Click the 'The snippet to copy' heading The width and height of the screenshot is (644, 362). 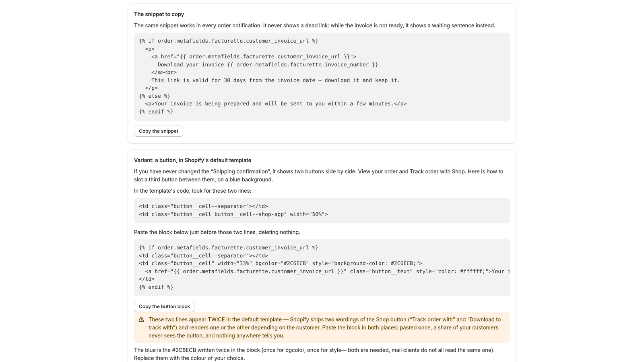(x=159, y=14)
